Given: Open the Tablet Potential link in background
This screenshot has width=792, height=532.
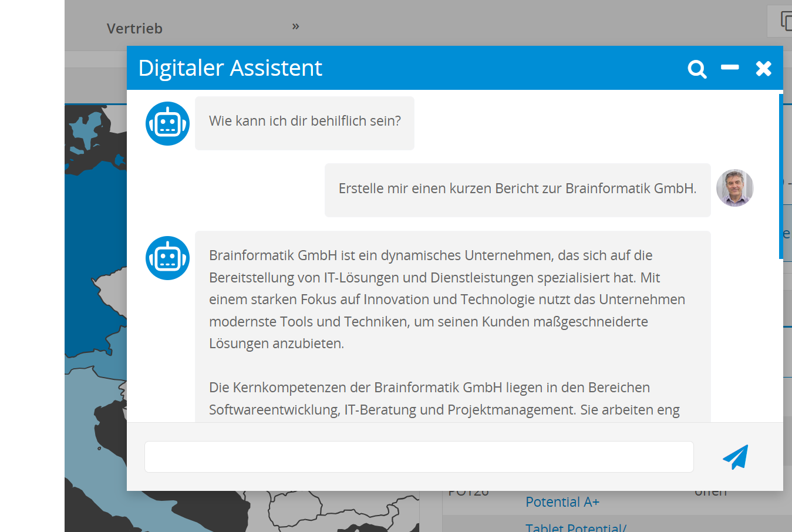Looking at the screenshot, I should coord(575,527).
